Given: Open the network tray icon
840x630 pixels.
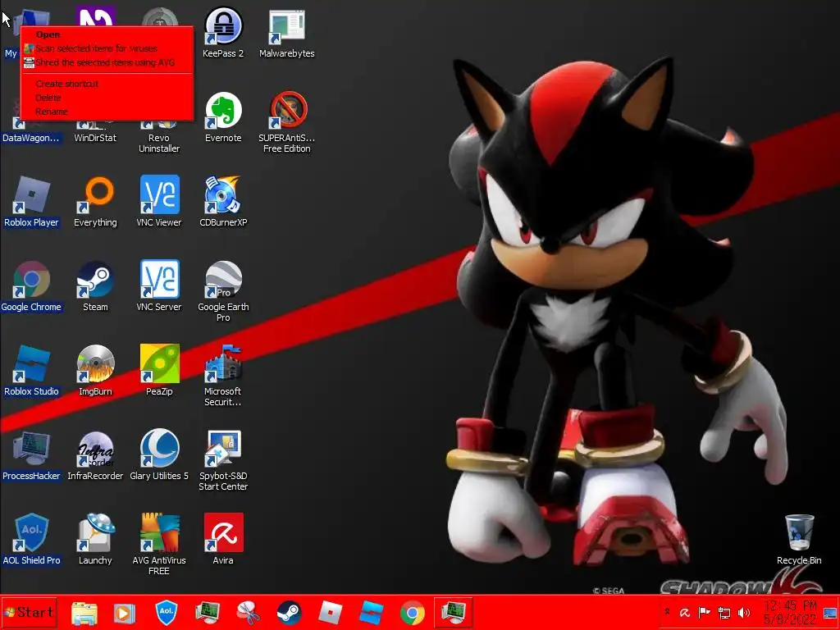Looking at the screenshot, I should (724, 612).
